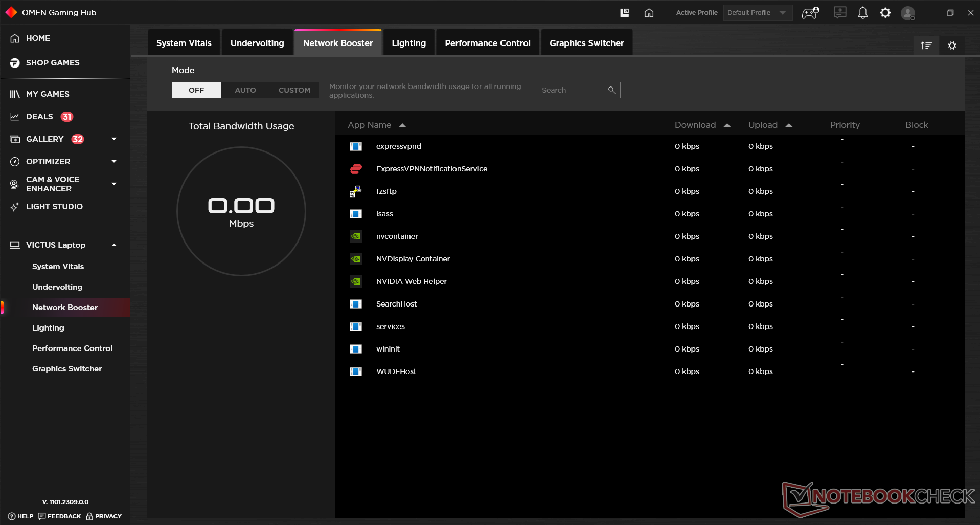Open the chat display icon in title bar

(x=840, y=12)
